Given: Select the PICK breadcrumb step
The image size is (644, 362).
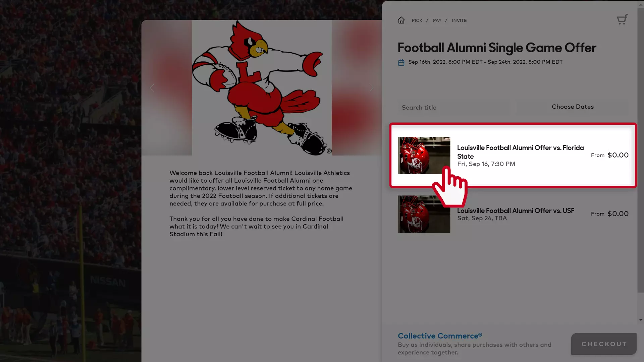Looking at the screenshot, I should [x=417, y=20].
